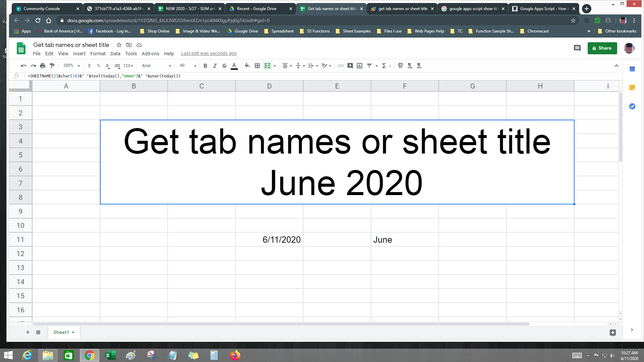Open the Sheet1 tab dropdown menu

pyautogui.click(x=73, y=332)
